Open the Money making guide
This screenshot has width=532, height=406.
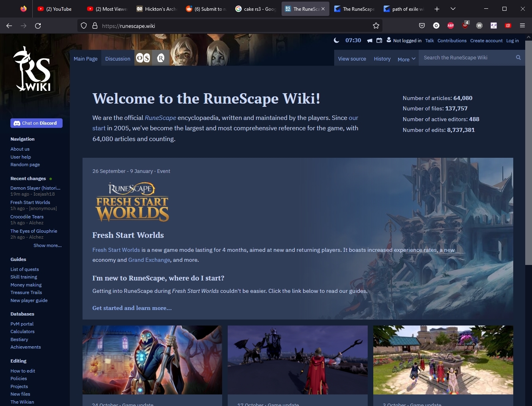click(x=26, y=285)
